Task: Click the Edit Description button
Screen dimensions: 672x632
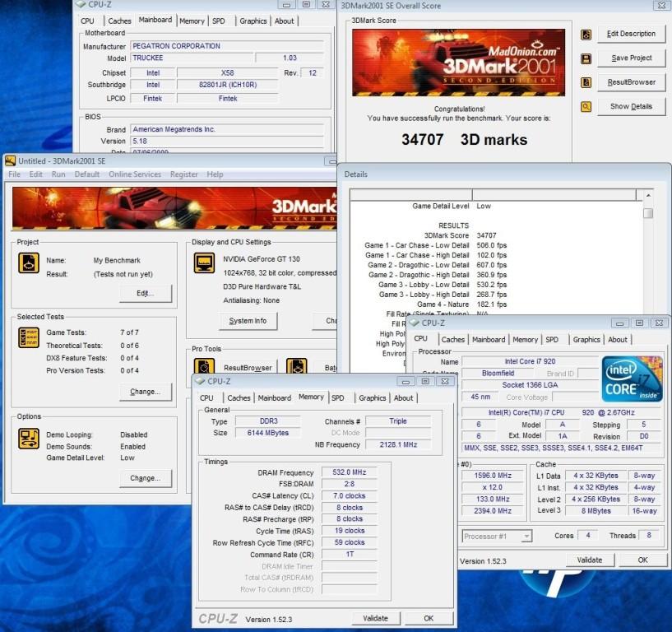Action: [632, 34]
